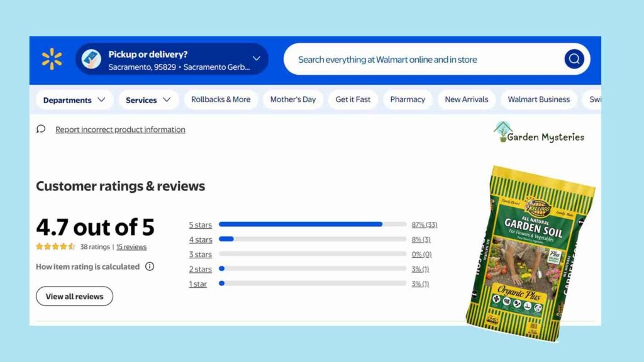Click the 0% (0) rating count
Viewport: 644px width, 362px height.
click(x=421, y=254)
